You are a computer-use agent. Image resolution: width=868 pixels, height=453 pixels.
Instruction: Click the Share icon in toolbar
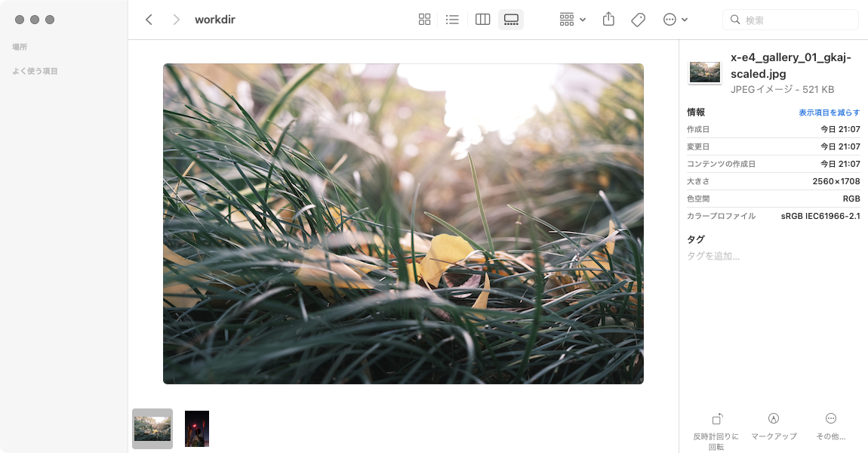pos(608,20)
